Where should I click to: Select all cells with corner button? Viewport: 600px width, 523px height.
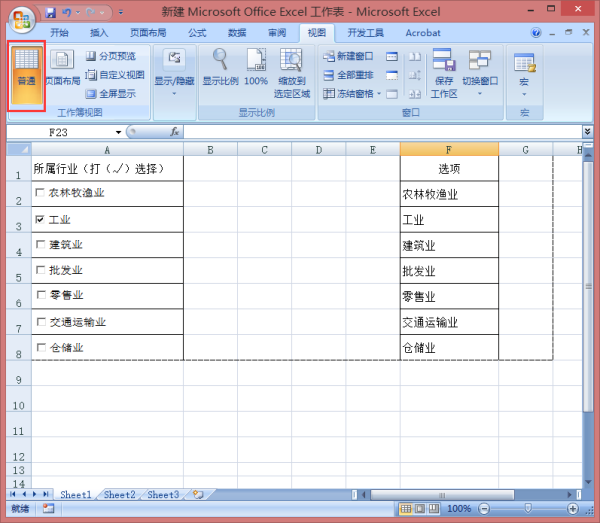click(19, 149)
